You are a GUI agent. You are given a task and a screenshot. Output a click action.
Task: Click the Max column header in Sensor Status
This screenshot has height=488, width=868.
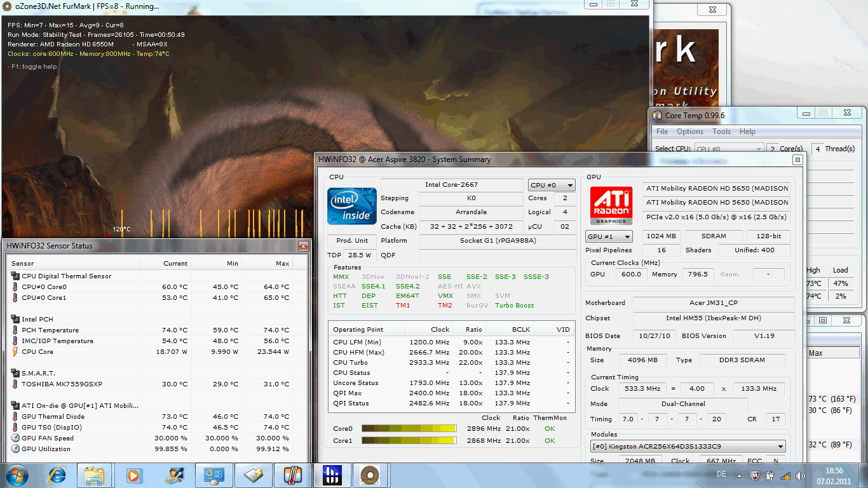click(267, 263)
